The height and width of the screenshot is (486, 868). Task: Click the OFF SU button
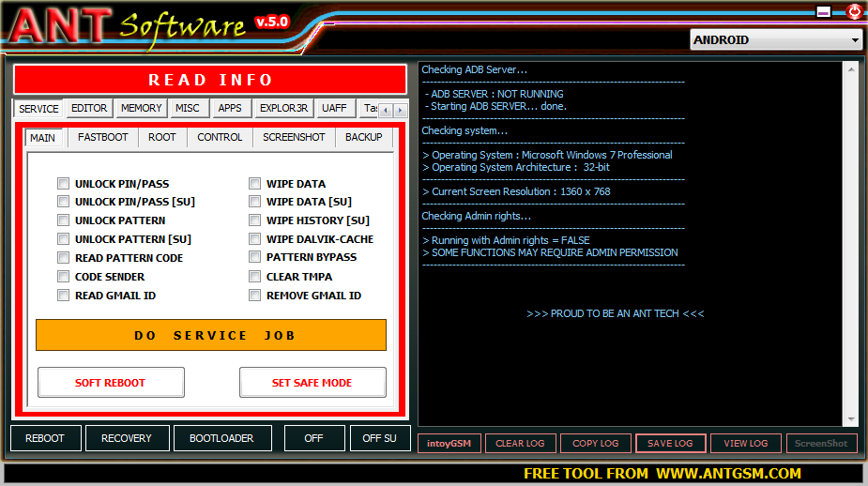(380, 438)
